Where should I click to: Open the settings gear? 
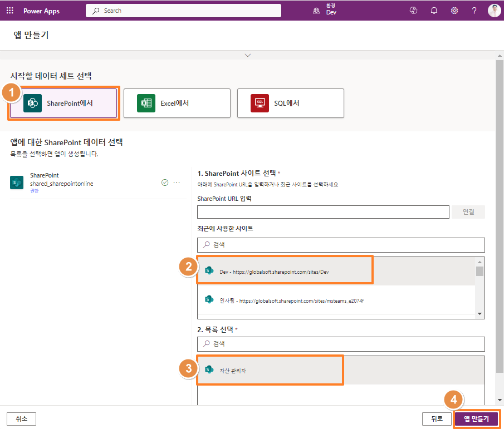(x=454, y=11)
